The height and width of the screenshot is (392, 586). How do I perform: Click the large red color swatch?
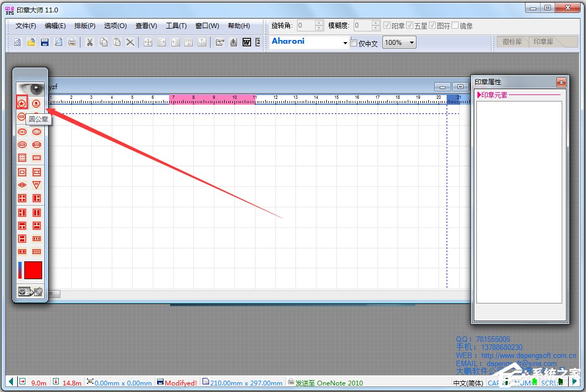coord(33,270)
